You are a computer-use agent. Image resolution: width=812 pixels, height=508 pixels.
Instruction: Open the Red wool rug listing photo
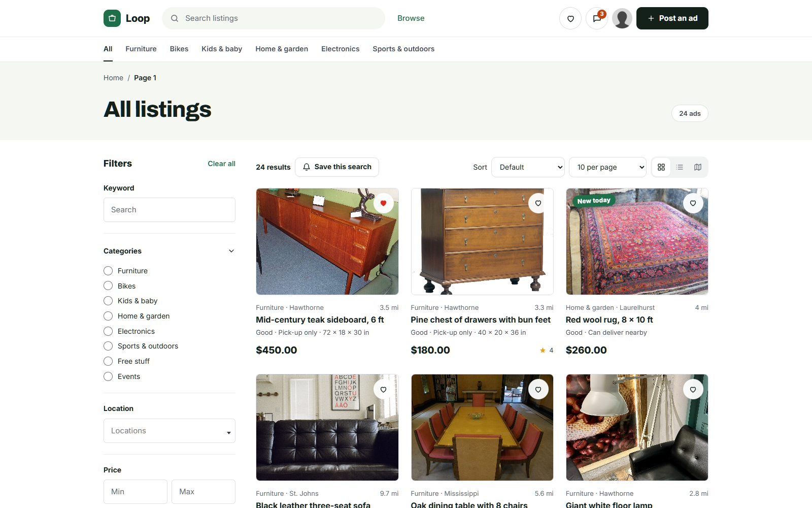(637, 242)
